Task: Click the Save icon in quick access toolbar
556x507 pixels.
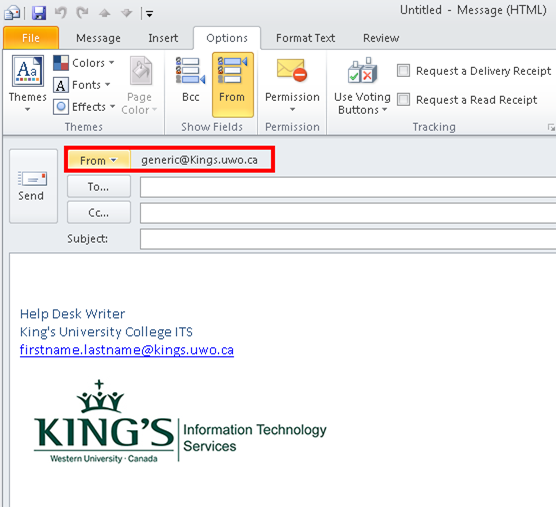Action: click(x=39, y=13)
